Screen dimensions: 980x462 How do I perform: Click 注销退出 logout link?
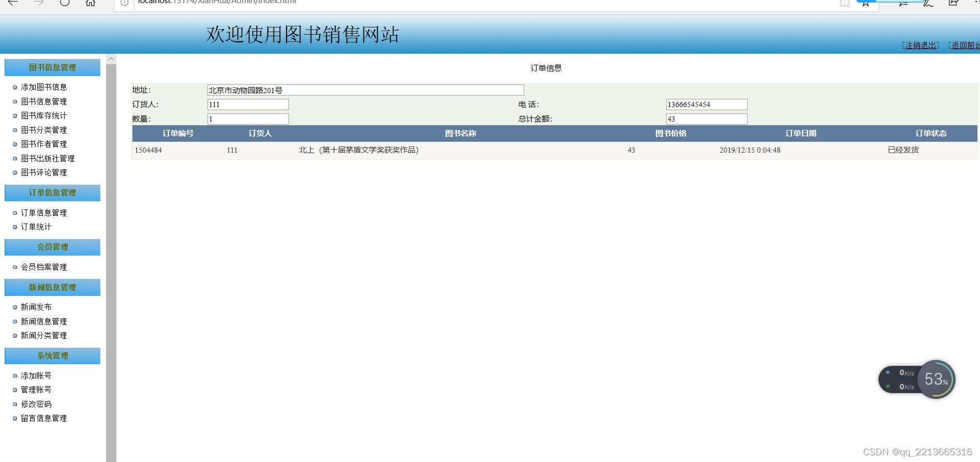coord(921,45)
